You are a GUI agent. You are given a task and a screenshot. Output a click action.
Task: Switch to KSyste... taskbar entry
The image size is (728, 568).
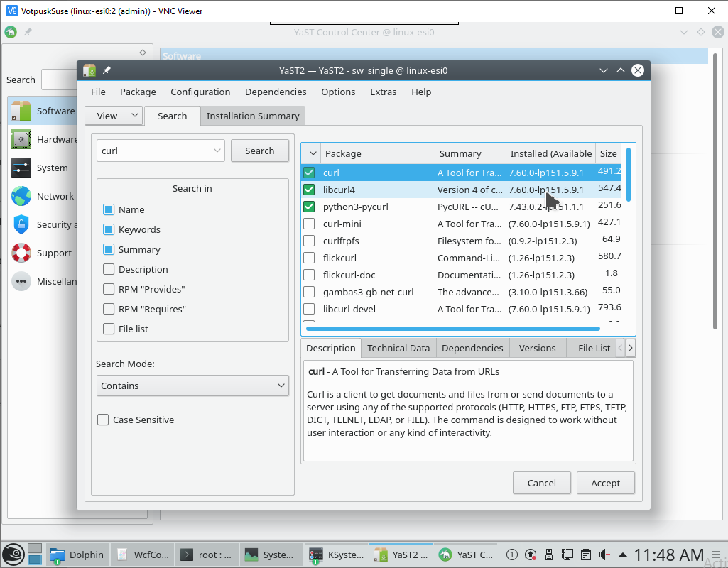[x=337, y=555]
